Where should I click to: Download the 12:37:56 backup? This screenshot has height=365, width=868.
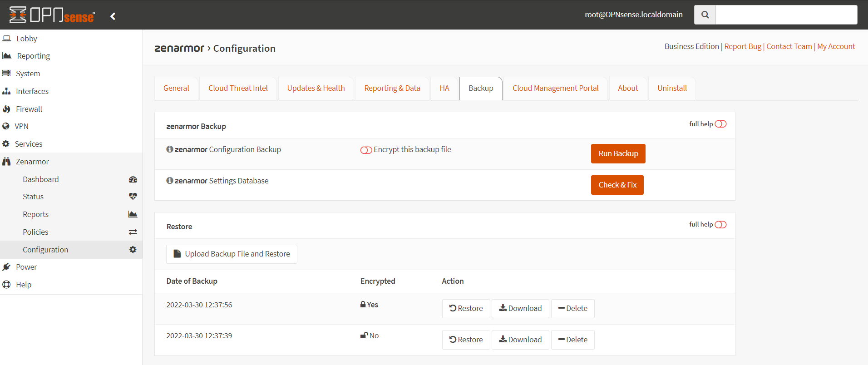pos(520,308)
